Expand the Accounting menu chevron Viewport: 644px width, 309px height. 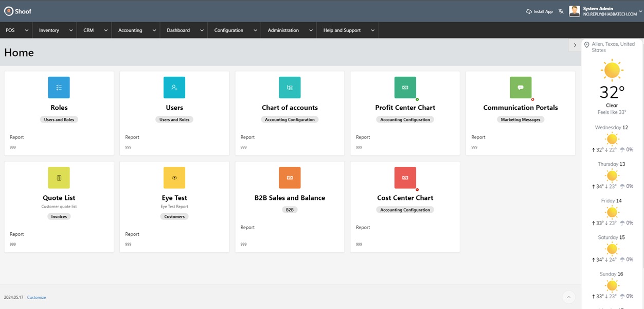click(x=154, y=30)
